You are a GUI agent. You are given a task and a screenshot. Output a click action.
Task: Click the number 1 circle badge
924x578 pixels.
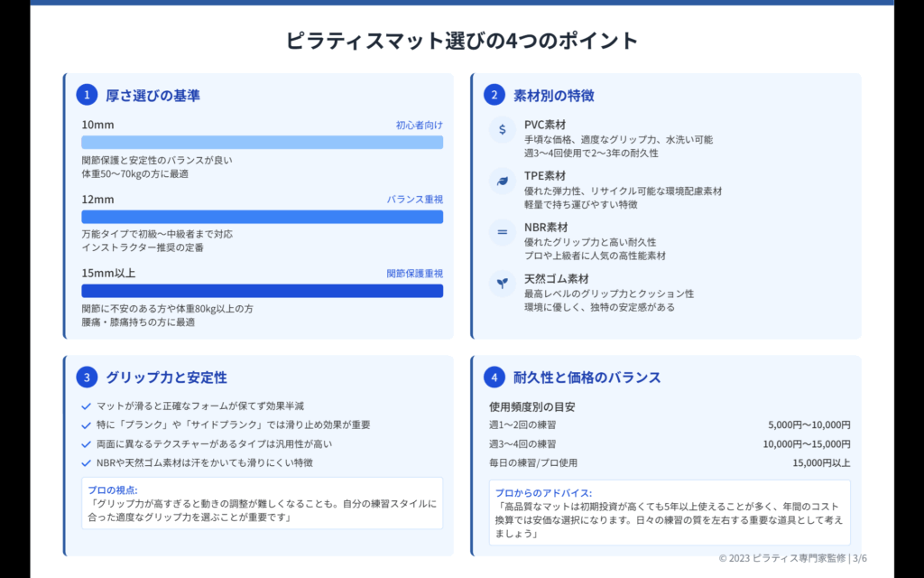(x=87, y=95)
